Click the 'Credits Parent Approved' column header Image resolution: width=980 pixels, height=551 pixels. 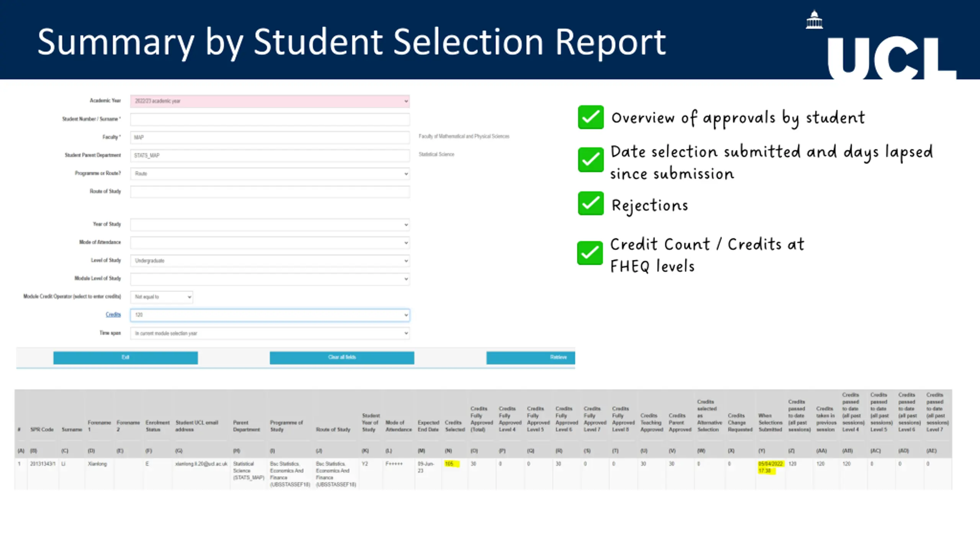pyautogui.click(x=680, y=422)
